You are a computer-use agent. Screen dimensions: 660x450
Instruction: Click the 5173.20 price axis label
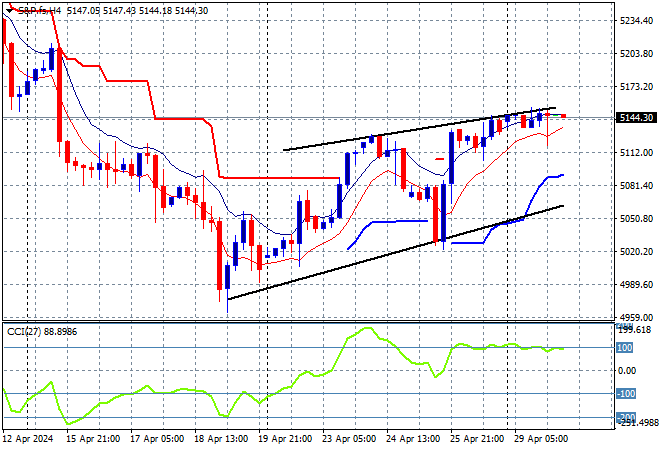(x=636, y=86)
